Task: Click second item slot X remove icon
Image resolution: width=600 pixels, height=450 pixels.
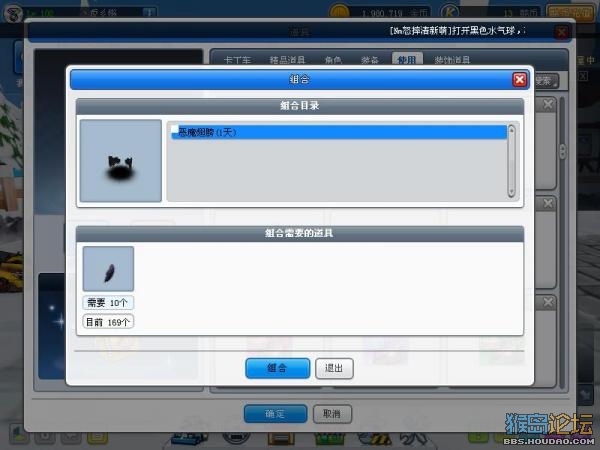Action: (x=548, y=203)
